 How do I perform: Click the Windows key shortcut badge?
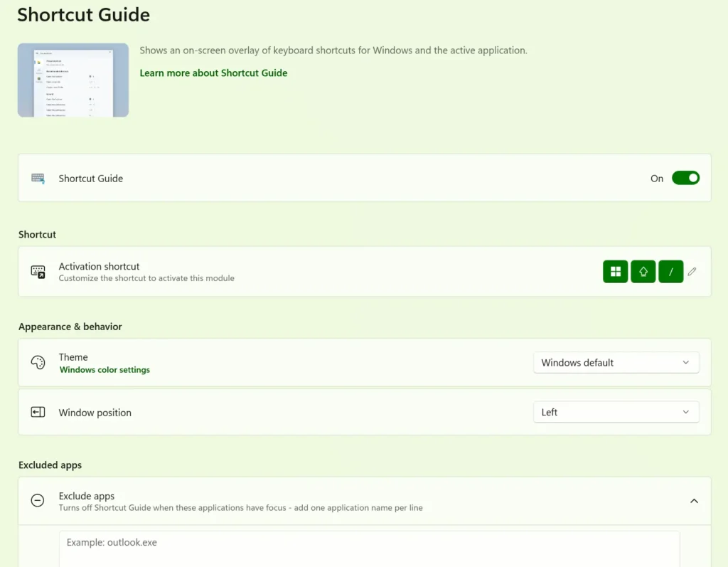coord(615,272)
